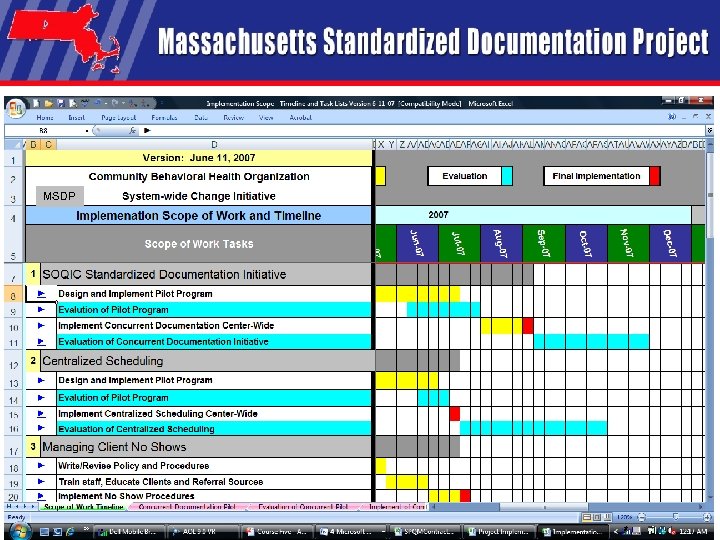The image size is (720, 540).
Task: Select 'Implemenation Scope of Work and Timeline' cell
Action: (198, 216)
